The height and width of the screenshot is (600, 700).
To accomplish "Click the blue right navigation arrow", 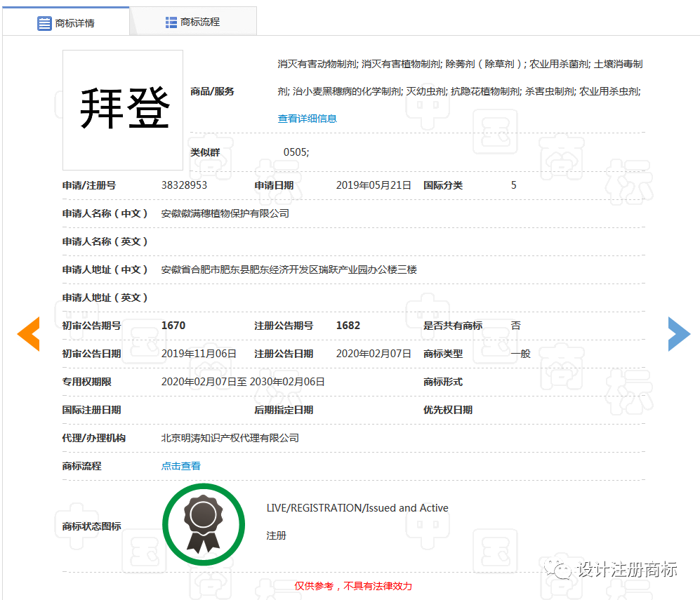I will 679,334.
